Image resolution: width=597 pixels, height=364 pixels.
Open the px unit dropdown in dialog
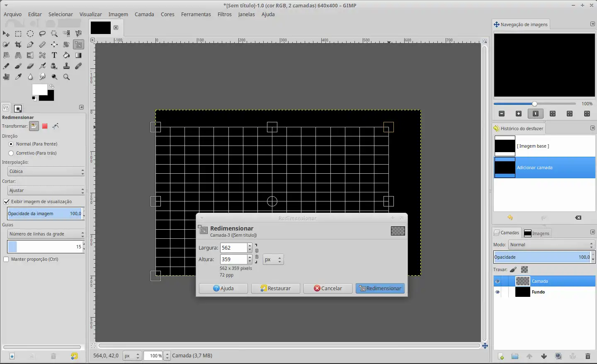click(x=273, y=260)
